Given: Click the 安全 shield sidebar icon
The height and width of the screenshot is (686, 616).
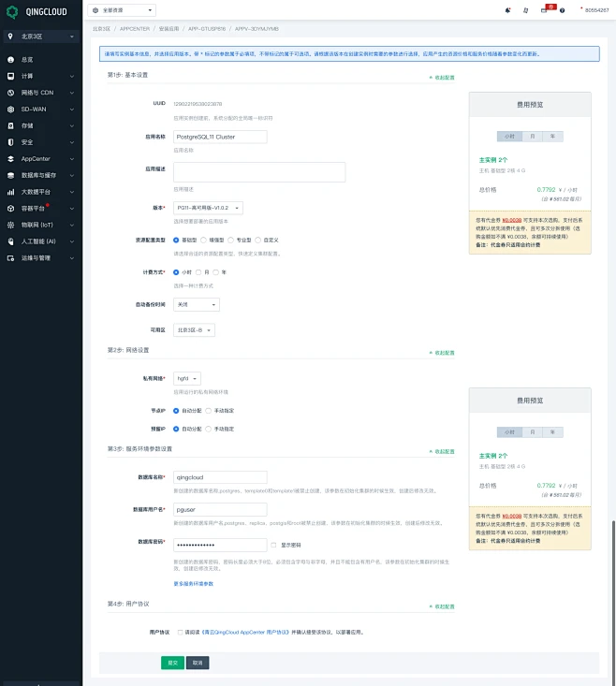Looking at the screenshot, I should (11, 142).
